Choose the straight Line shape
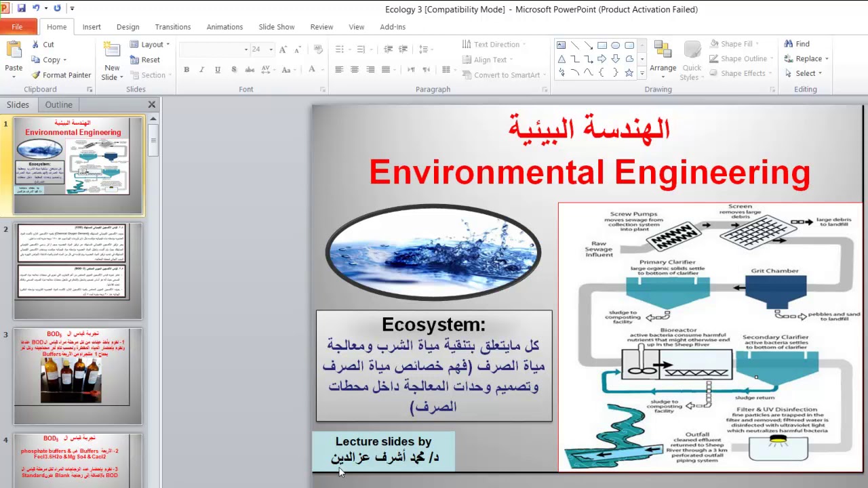Viewport: 868px width, 488px height. pyautogui.click(x=575, y=45)
